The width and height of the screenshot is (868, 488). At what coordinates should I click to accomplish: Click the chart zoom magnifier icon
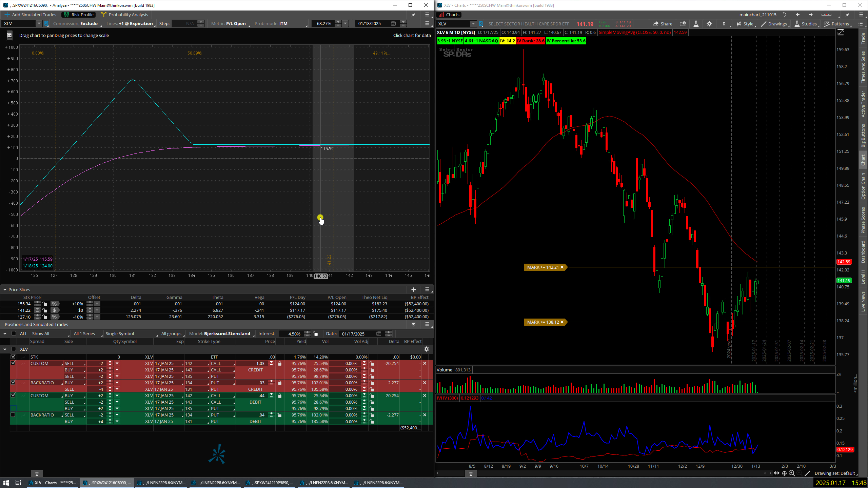[792, 473]
